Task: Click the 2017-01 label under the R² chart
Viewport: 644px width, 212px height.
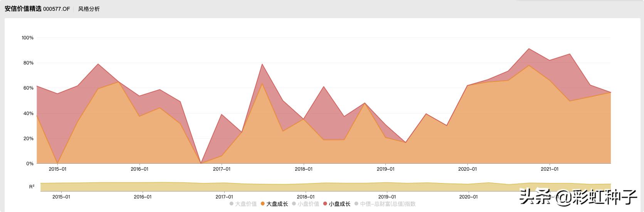Action: click(224, 197)
